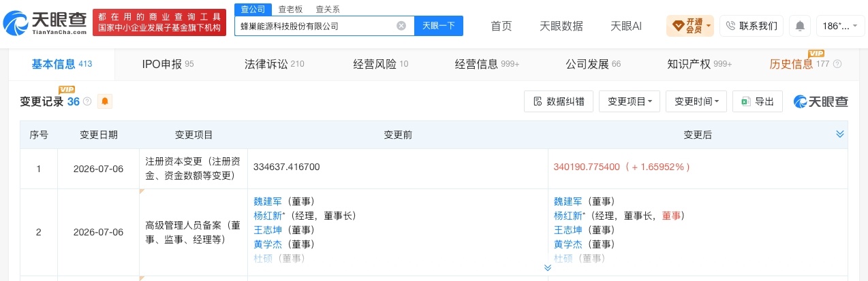Clear the search box with X icon
Image resolution: width=868 pixels, height=281 pixels.
tap(401, 26)
